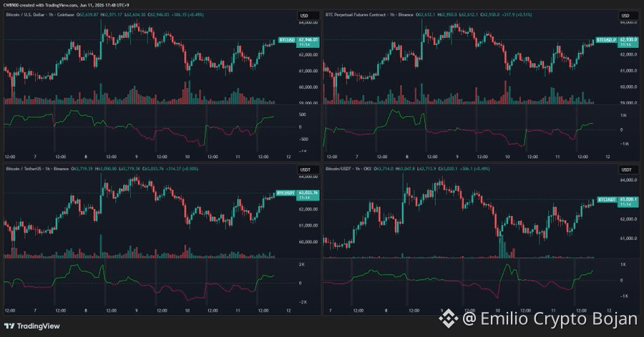Select the BTCUSD.P 62,930.0 price tag
644x337 pixels.
coord(618,42)
